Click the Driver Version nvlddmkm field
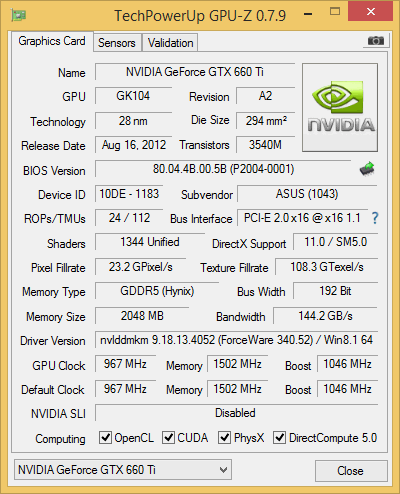The image size is (400, 494). (236, 340)
